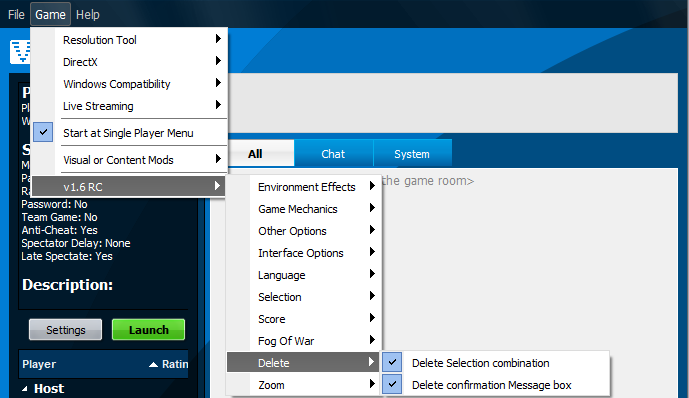Select the Delete menu entry
The image size is (689, 398).
(x=303, y=362)
